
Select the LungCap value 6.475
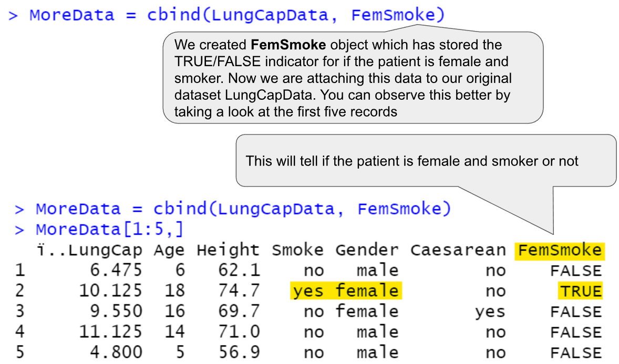tap(116, 271)
